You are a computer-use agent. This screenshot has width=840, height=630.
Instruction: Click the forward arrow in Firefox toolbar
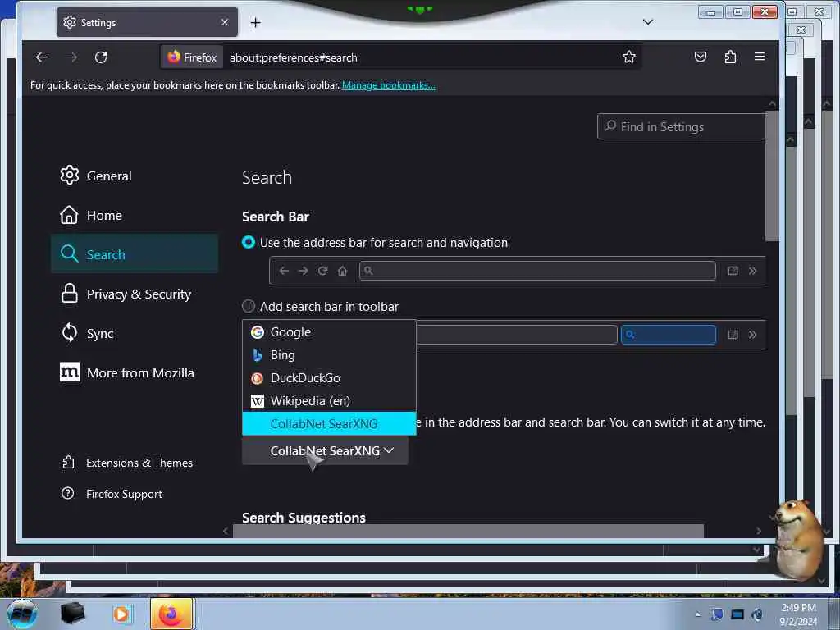point(71,57)
